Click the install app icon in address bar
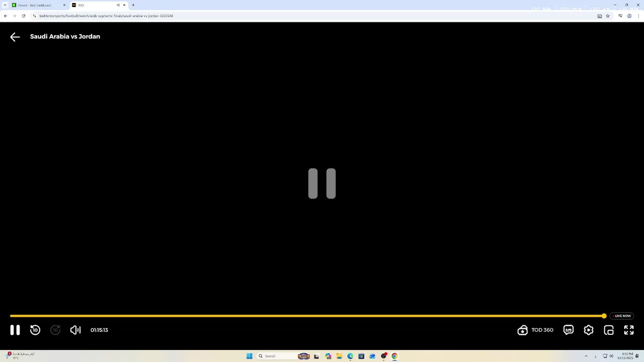This screenshot has height=362, width=644. [x=599, y=16]
